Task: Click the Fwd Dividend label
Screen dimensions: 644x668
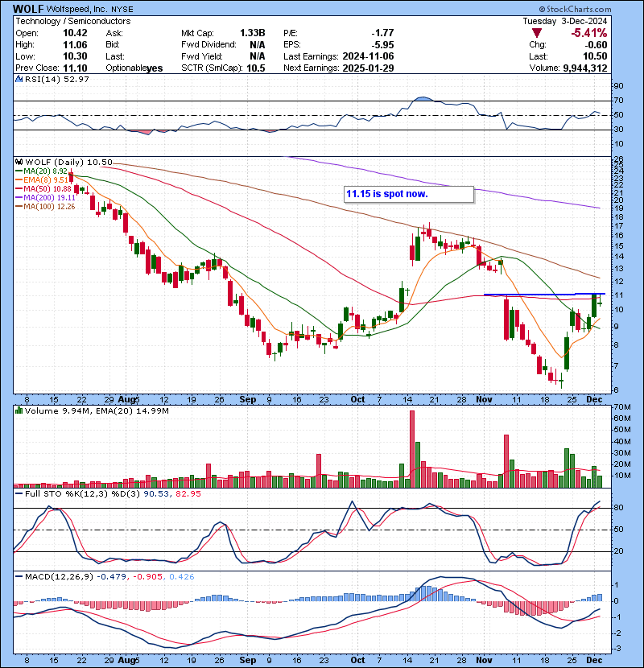Action: point(208,45)
